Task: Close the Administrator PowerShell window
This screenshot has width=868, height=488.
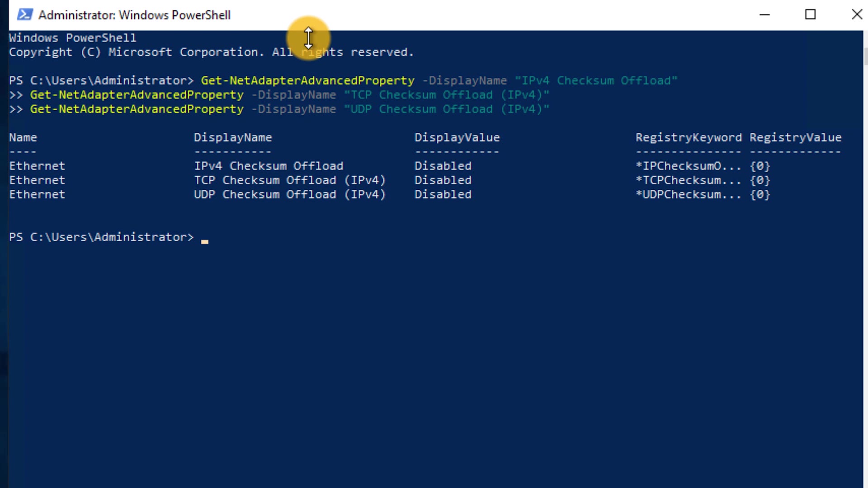Action: pos(857,15)
